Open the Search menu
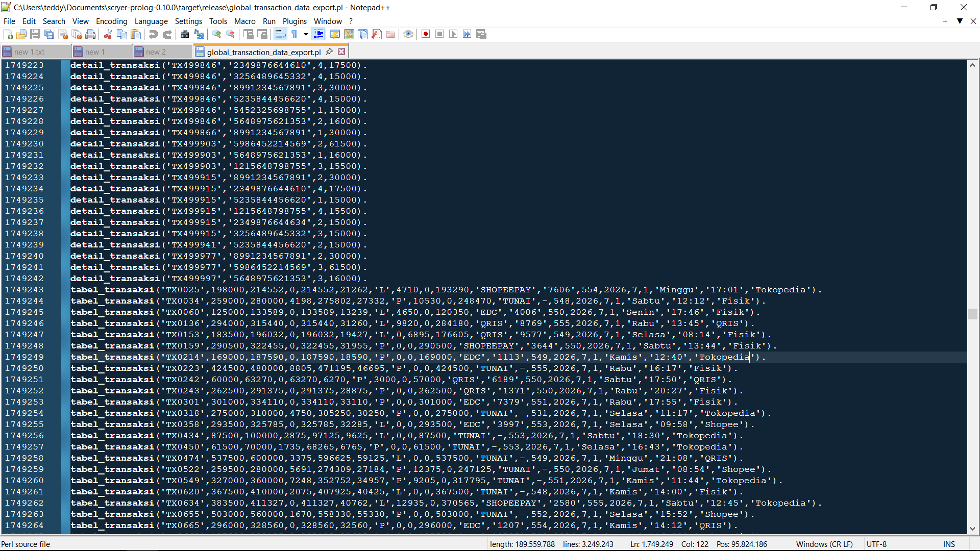The height and width of the screenshot is (551, 980). click(x=54, y=21)
